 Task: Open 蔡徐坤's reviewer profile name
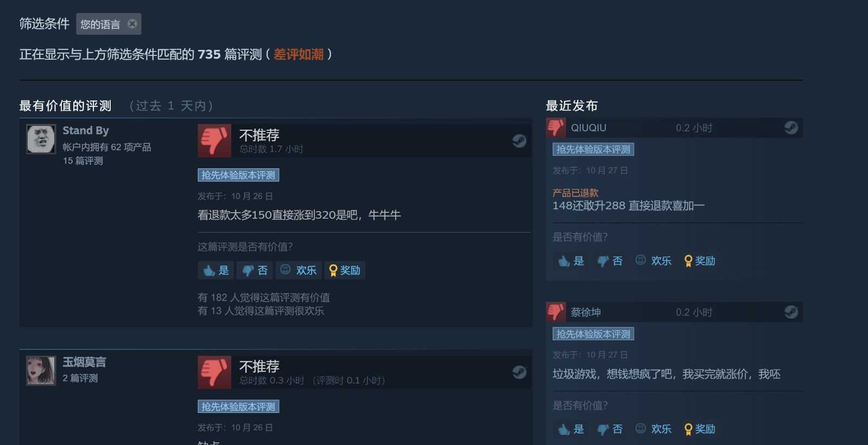point(586,312)
